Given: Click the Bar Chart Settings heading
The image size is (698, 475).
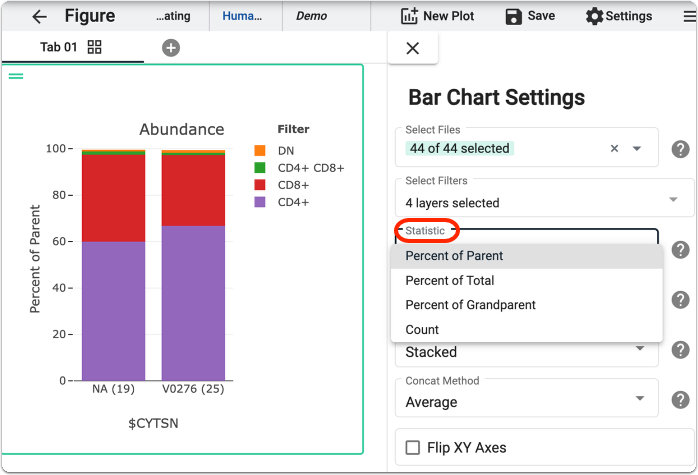Looking at the screenshot, I should [496, 97].
